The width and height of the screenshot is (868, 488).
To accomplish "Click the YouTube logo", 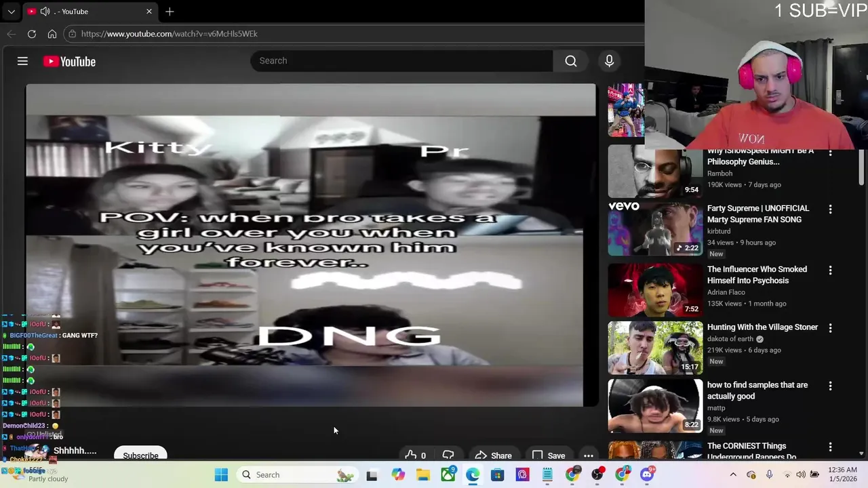I will [69, 62].
